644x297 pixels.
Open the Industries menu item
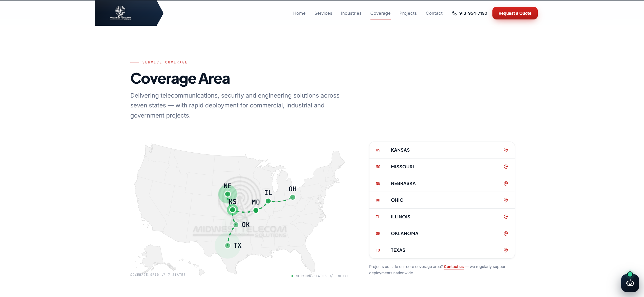tap(351, 13)
